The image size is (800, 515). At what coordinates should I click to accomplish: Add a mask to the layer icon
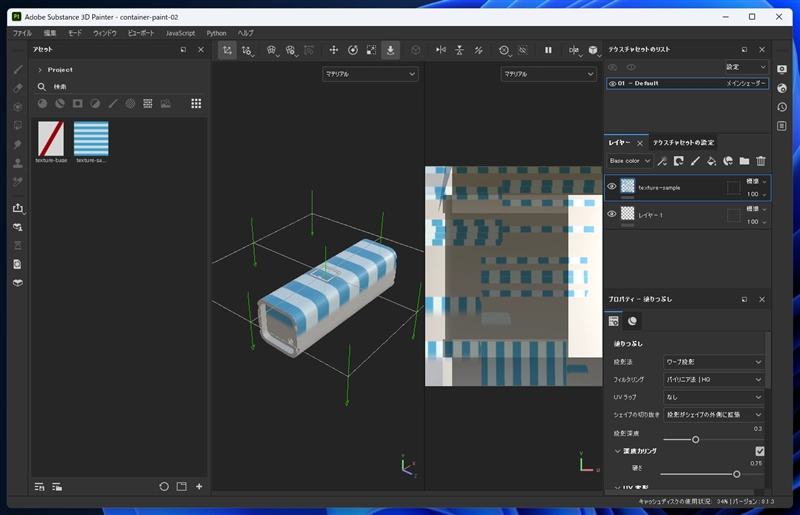point(679,161)
